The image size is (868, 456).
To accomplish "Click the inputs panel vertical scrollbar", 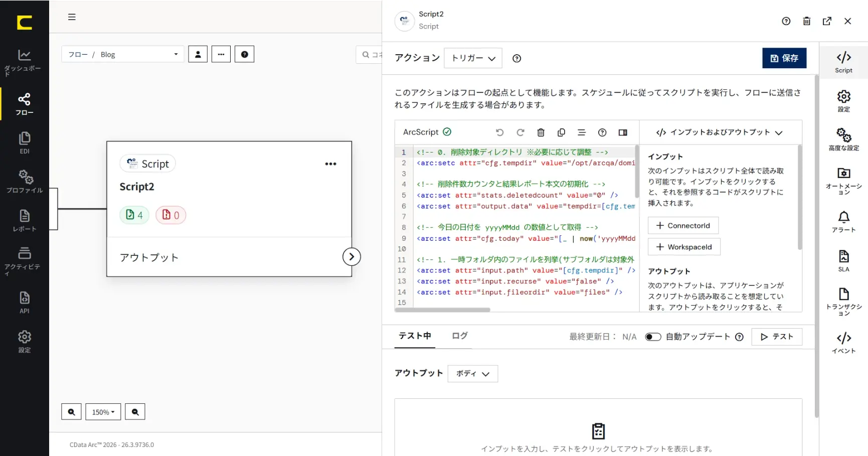I will coord(799,197).
